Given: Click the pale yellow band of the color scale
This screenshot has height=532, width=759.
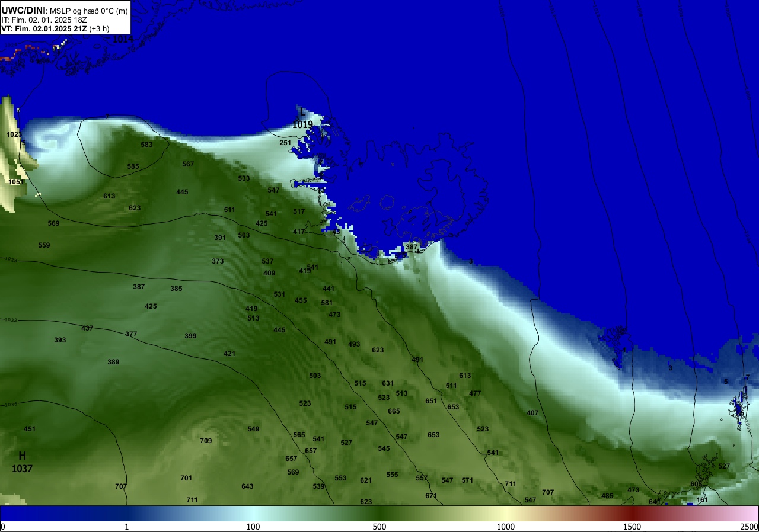Looking at the screenshot, I should [x=506, y=513].
